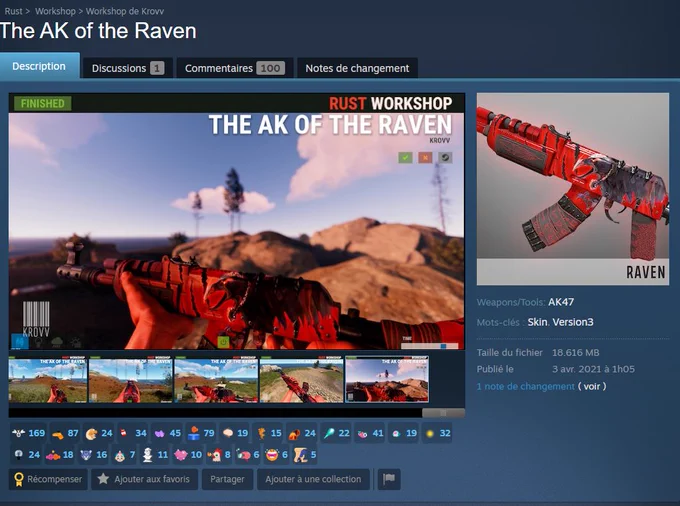Click the voir link
This screenshot has height=506, width=680.
pyautogui.click(x=592, y=386)
